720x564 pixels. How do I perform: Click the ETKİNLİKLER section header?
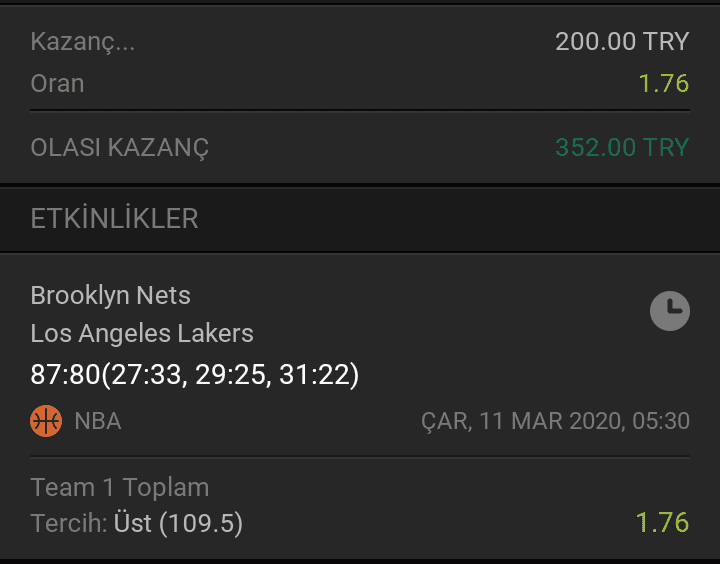[x=114, y=218]
